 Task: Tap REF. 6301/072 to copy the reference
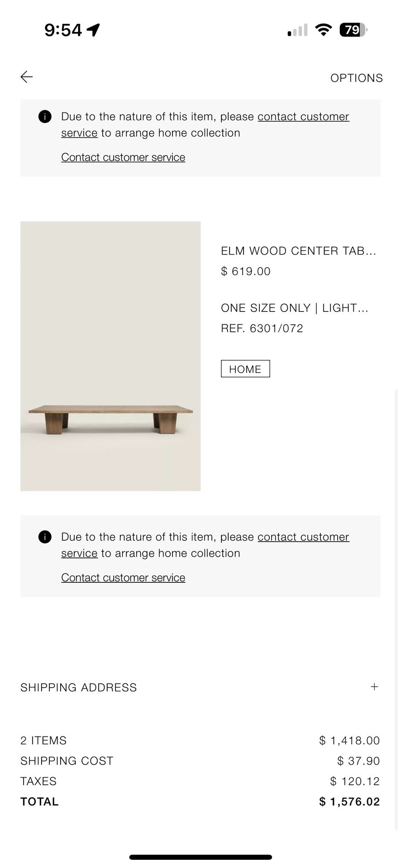[262, 328]
